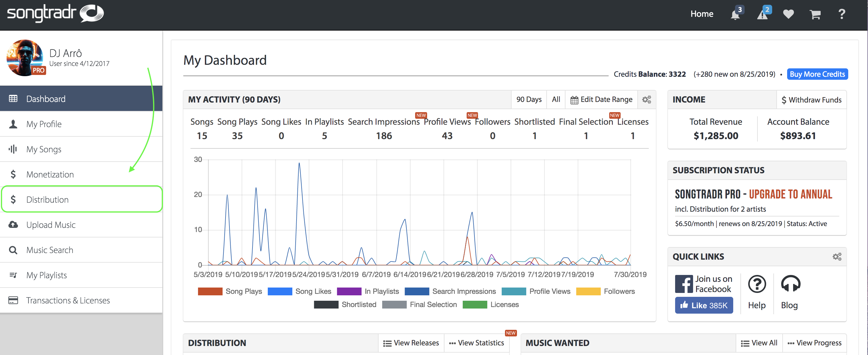Viewport: 868px width, 355px height.
Task: Open Upload Music in the sidebar
Action: click(x=81, y=224)
